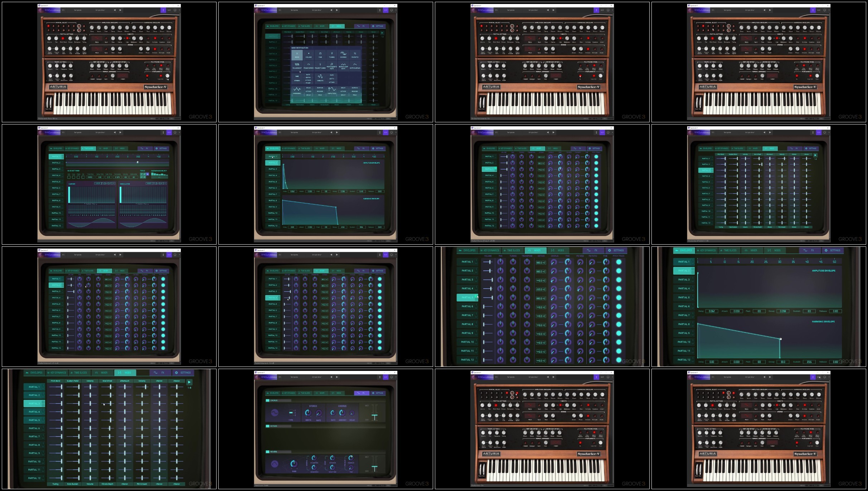Click Reverb Gain knob in FX panel
Image resolution: width=868 pixels, height=491 pixels.
pos(294,464)
